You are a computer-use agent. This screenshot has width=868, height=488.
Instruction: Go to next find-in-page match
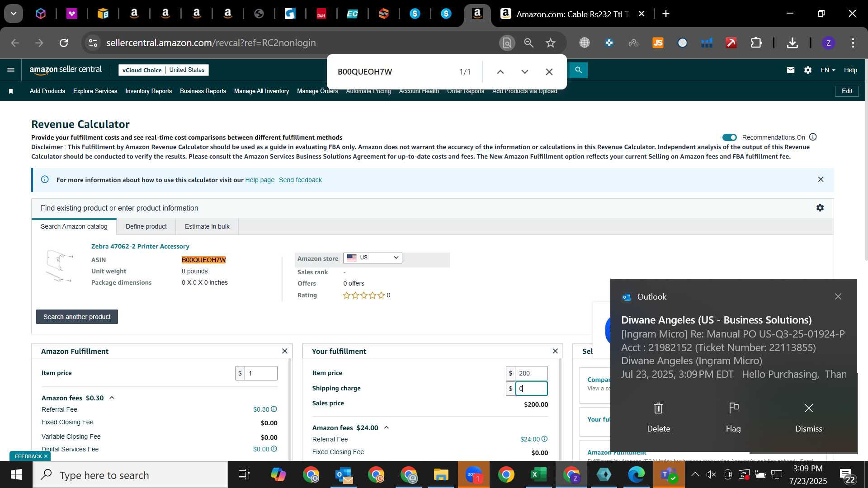[524, 72]
